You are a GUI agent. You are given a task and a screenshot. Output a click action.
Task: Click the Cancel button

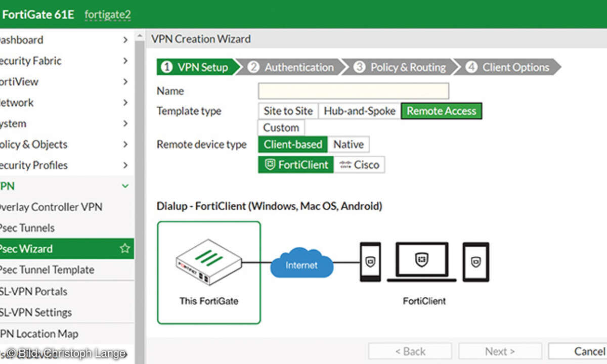point(578,351)
